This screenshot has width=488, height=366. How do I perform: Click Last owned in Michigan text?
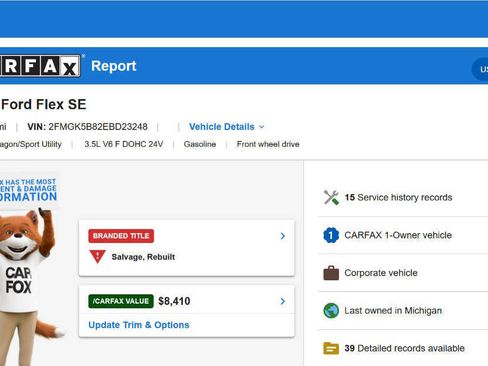coord(393,310)
